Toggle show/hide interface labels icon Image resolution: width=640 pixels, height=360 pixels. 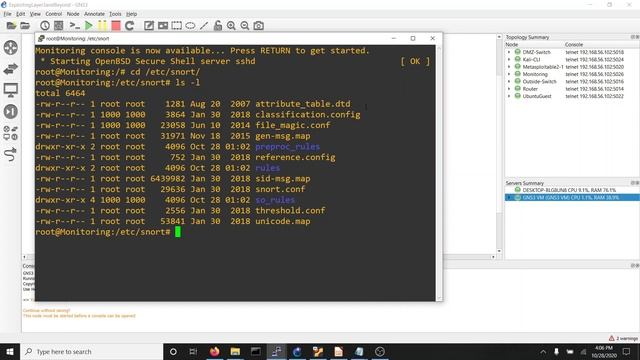[59, 26]
